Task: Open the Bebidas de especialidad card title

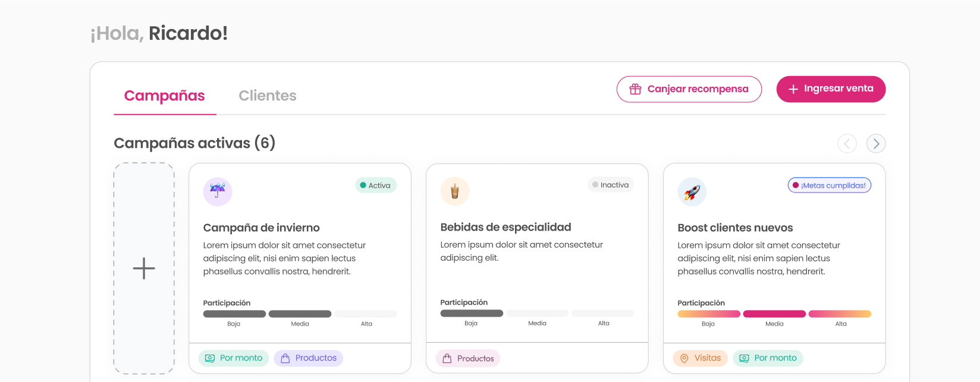Action: [x=505, y=227]
